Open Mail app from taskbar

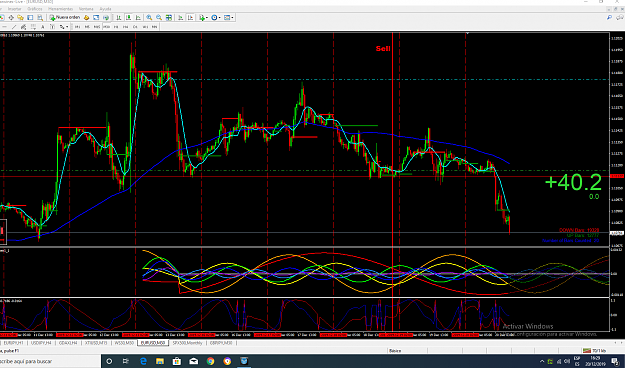194,361
